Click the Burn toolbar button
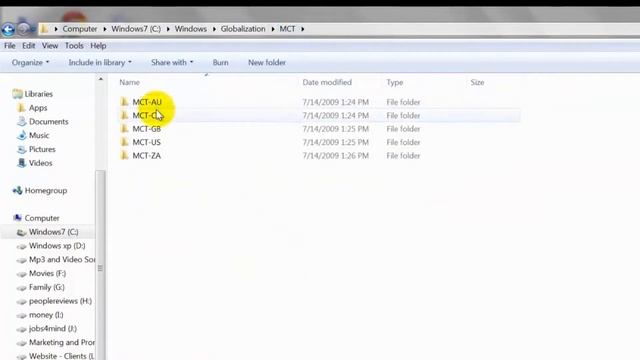 tap(220, 62)
